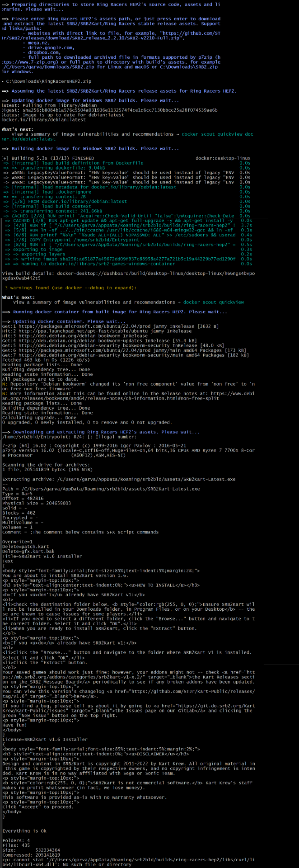The height and width of the screenshot is (868, 299).
Task: Click "Everything is Ok" message
Action: pos(24,830)
